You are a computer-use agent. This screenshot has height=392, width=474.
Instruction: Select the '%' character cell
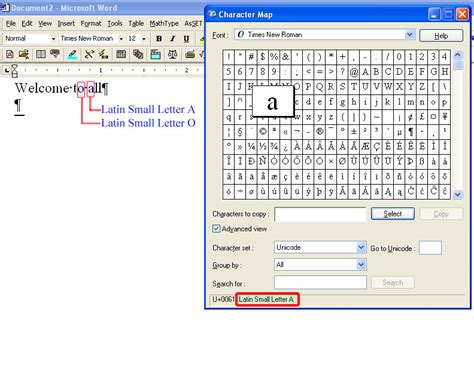coord(274,57)
